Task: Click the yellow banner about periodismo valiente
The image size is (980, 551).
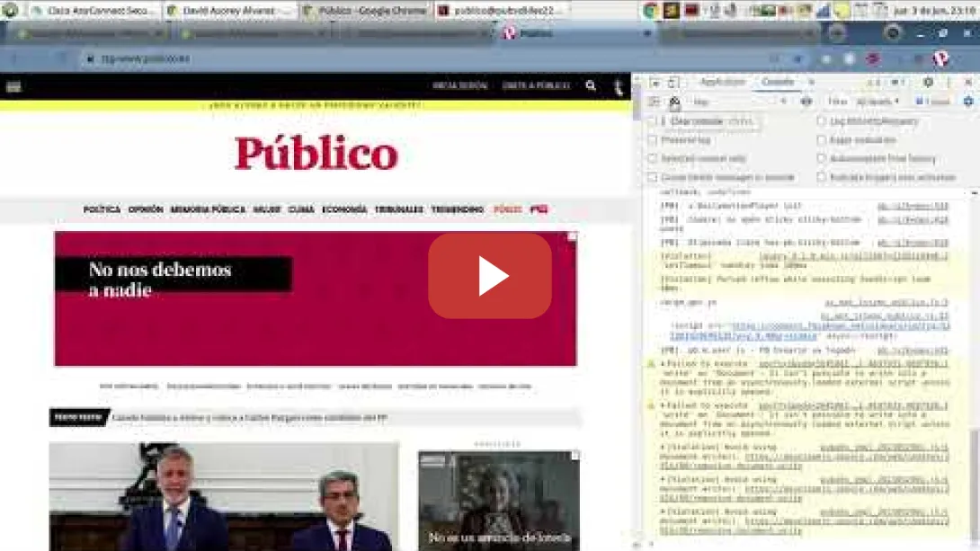Action: point(315,105)
